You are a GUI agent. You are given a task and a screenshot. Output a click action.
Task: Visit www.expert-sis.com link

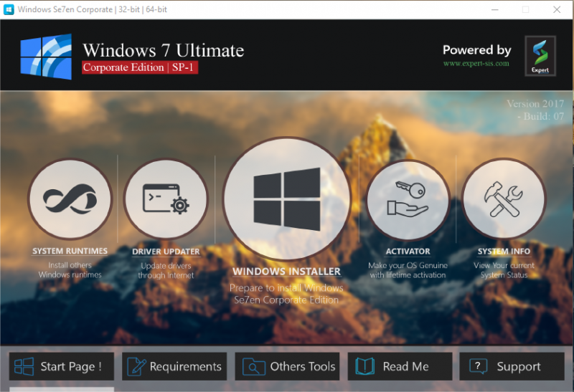[476, 63]
